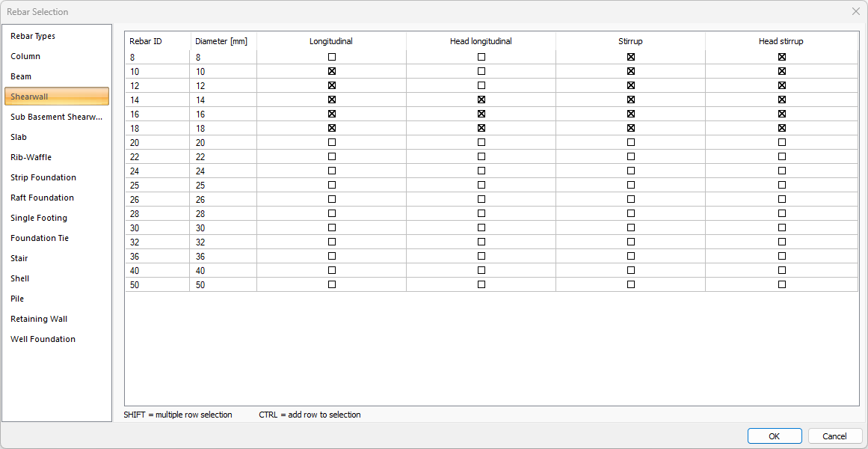868x449 pixels.
Task: Go to Sub Basement Shearwall category
Action: pos(56,117)
